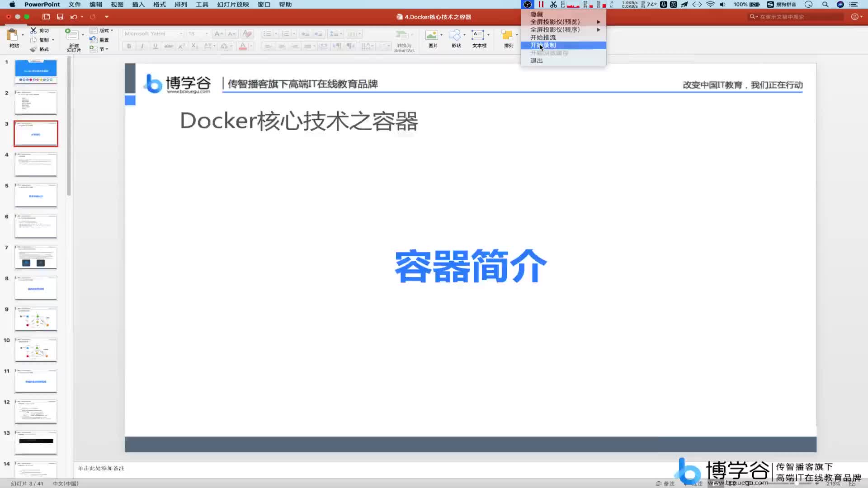The height and width of the screenshot is (488, 868).
Task: Toggle the Notes (备注) pane in status bar
Action: tap(665, 483)
